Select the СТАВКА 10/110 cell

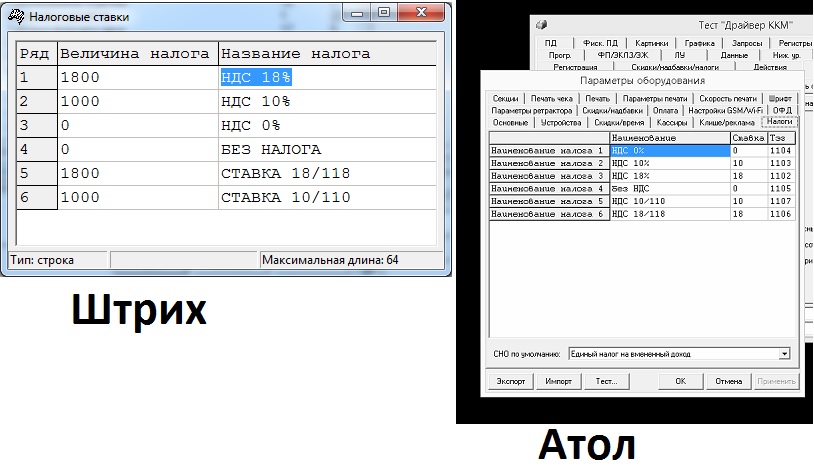point(327,197)
